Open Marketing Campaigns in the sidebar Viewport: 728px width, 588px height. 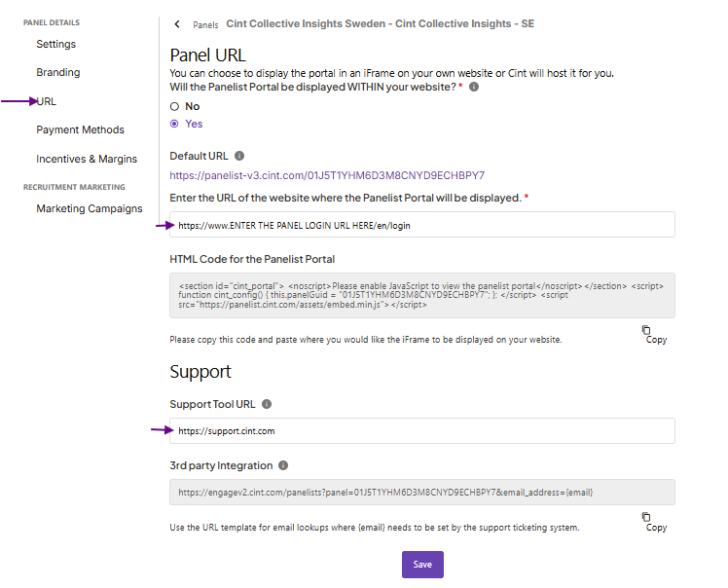90,208
